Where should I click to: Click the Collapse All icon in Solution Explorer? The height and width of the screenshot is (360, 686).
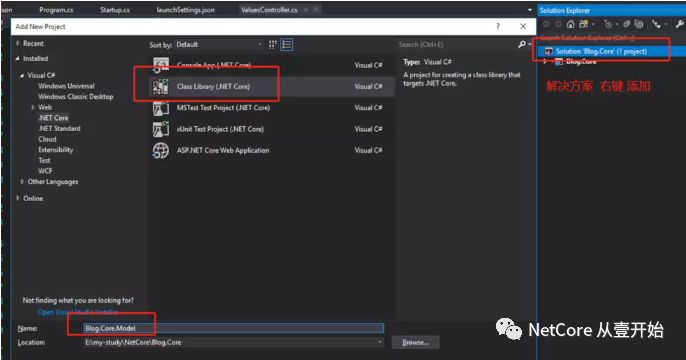pos(626,24)
